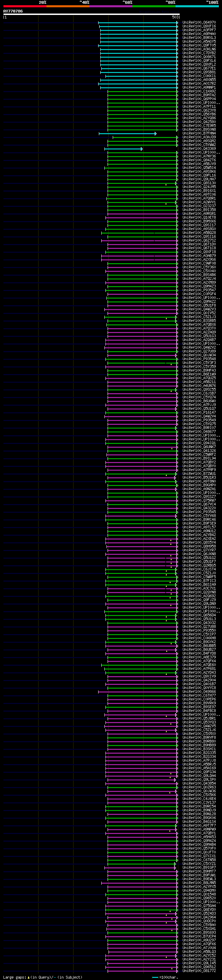
Task: Select the UniRef100_A9XN55 label
Action: (199, 80)
